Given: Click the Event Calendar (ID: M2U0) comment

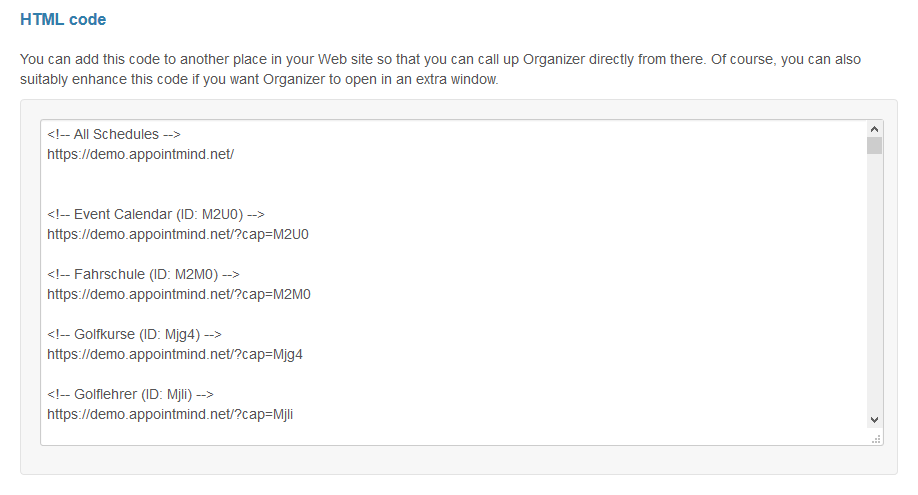Looking at the screenshot, I should [156, 214].
